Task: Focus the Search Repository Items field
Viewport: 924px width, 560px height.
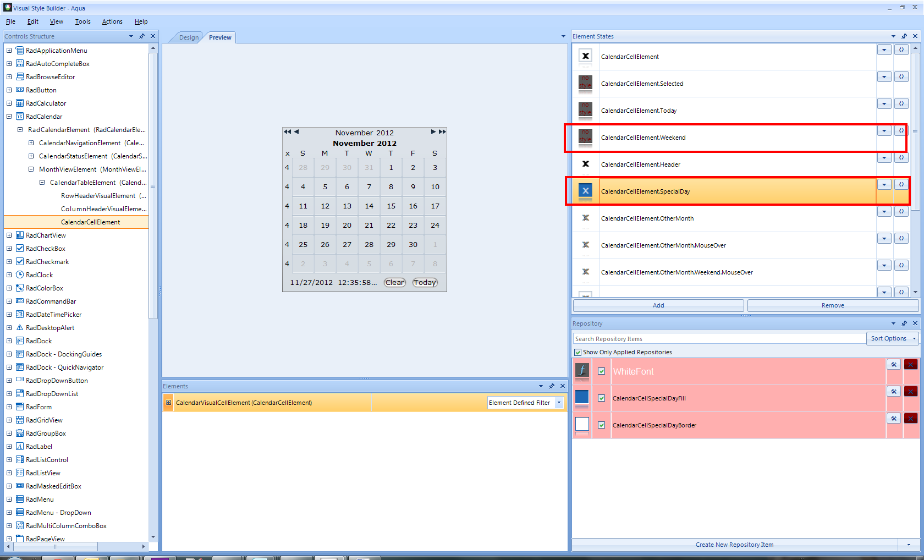Action: click(x=719, y=339)
